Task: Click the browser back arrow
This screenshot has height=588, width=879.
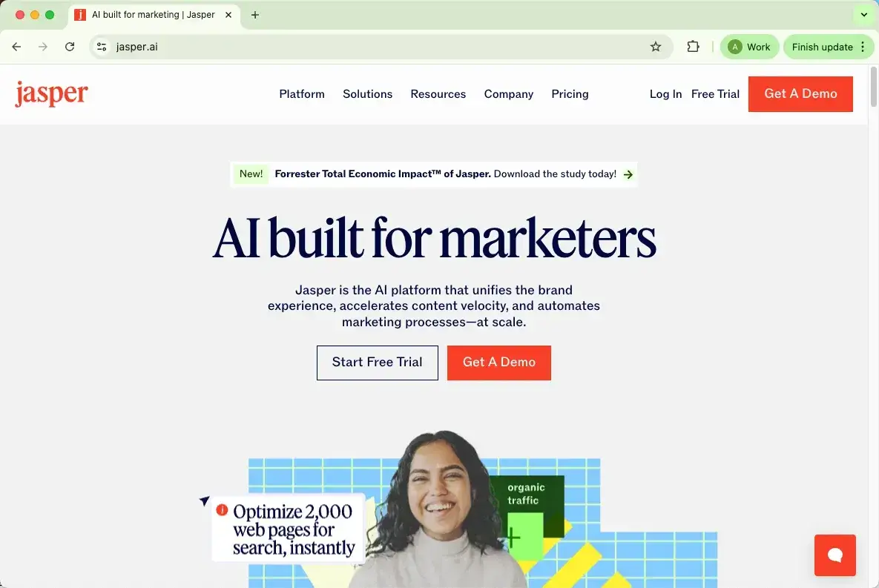Action: [x=16, y=47]
